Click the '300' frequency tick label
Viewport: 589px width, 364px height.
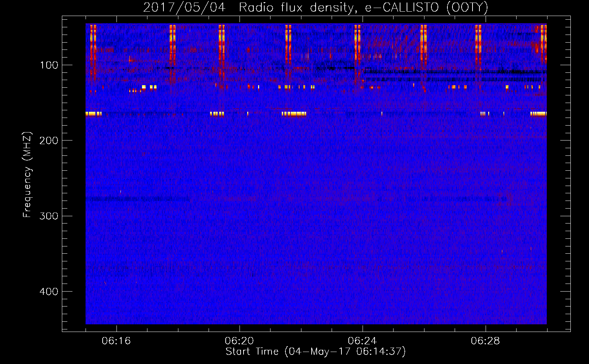click(49, 216)
